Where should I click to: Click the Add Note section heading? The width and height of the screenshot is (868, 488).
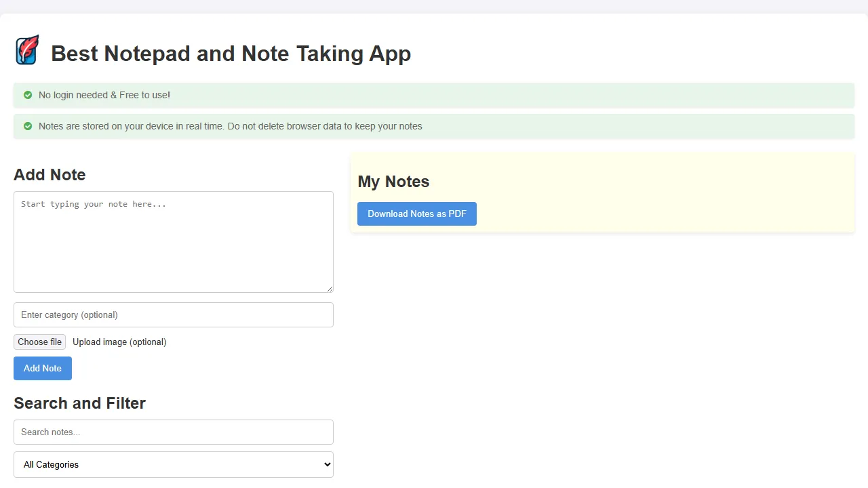point(50,175)
